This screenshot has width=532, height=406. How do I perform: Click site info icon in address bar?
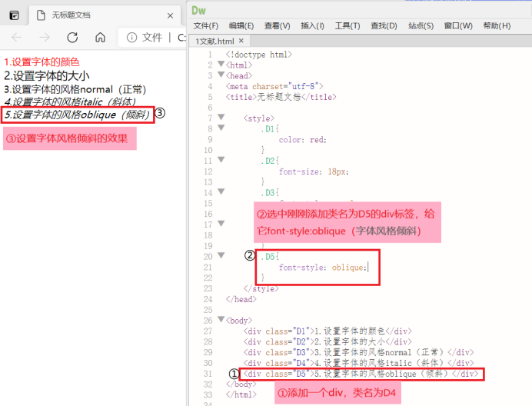click(x=131, y=37)
